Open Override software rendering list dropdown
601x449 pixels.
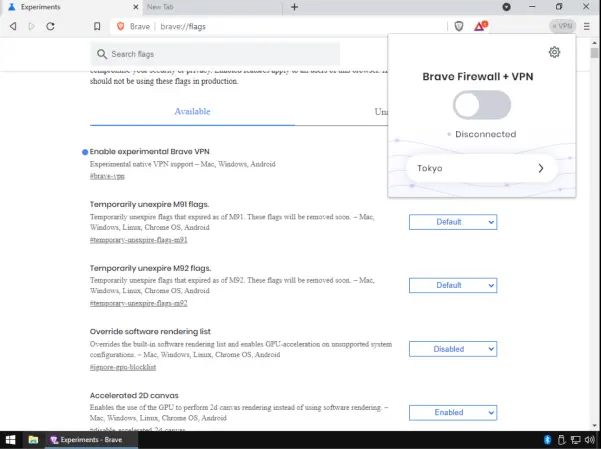tap(453, 349)
